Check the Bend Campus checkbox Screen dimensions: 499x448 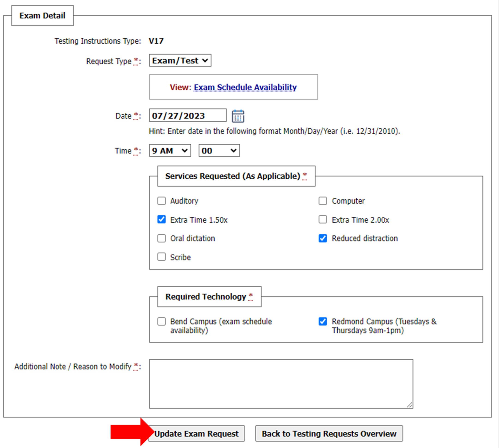click(x=162, y=322)
